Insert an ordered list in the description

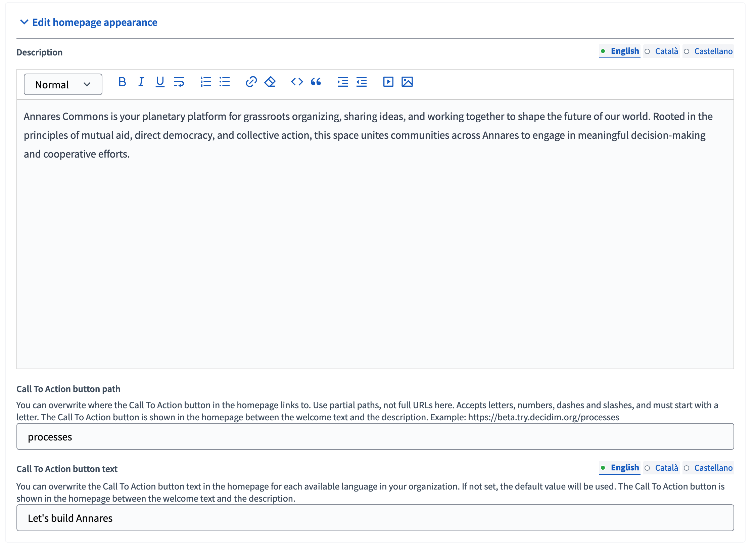pyautogui.click(x=205, y=82)
